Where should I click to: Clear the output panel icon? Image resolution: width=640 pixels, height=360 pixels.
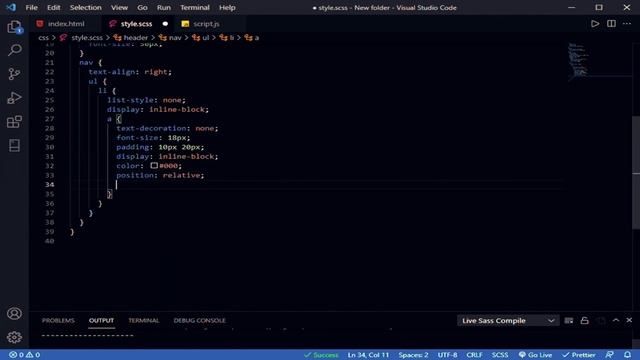[569, 321]
